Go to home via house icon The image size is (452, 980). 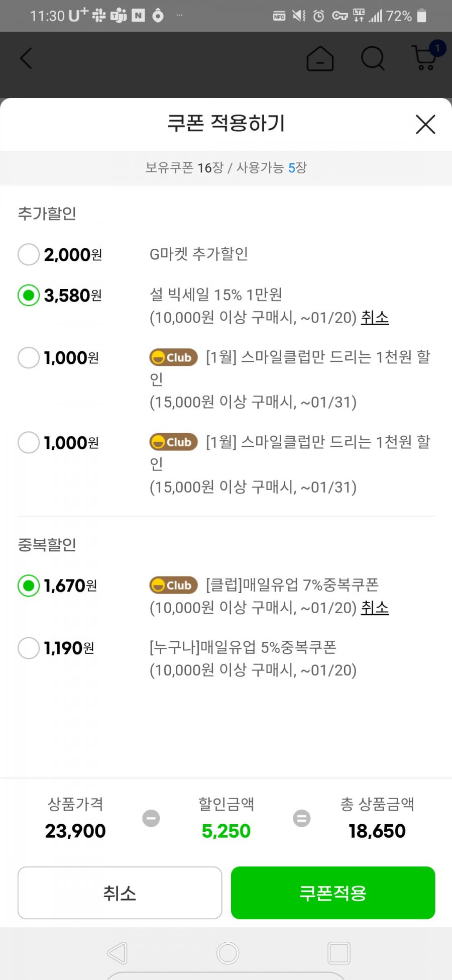(320, 59)
